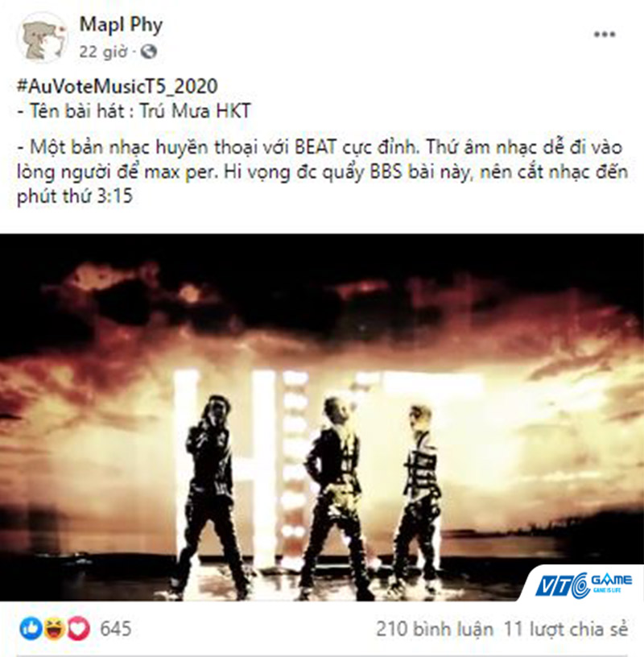Click the song title line Trú Mưa HKT
The image size is (644, 657).
(x=134, y=111)
